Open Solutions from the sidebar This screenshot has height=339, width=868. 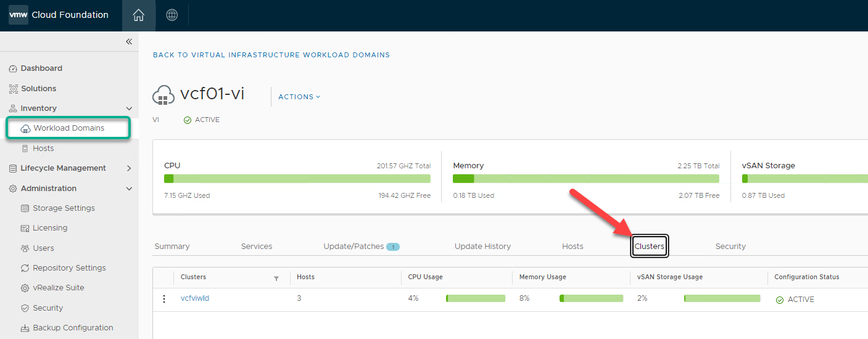[38, 89]
